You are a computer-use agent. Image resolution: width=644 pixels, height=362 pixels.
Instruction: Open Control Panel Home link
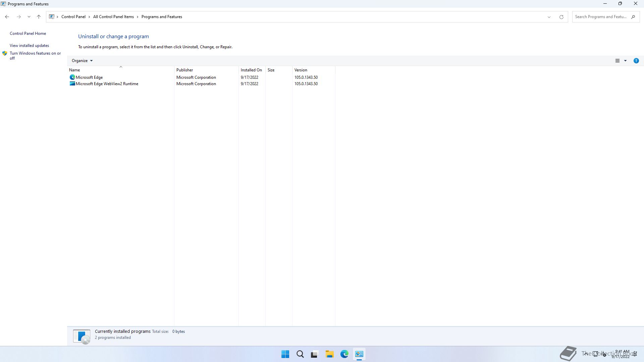28,34
